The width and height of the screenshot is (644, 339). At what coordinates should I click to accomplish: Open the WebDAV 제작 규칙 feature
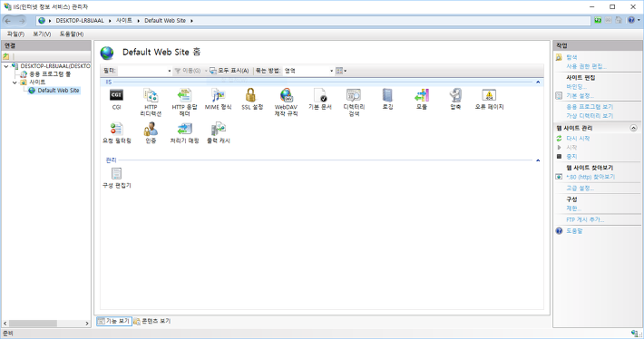[286, 102]
